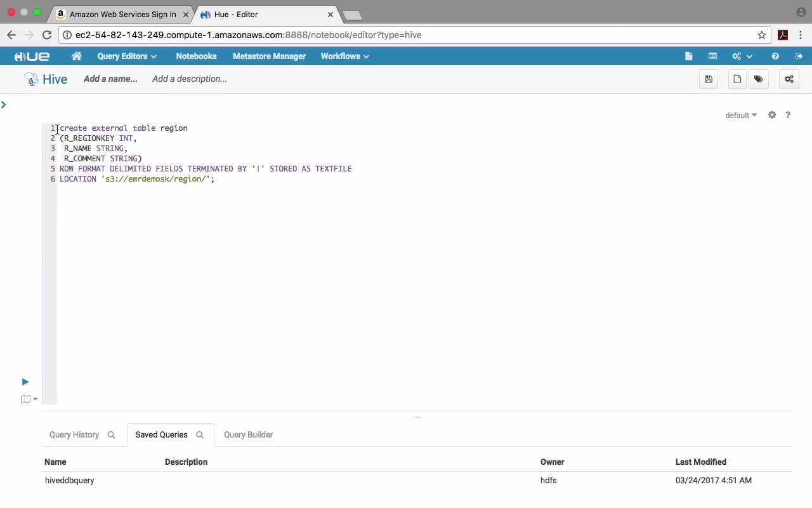Click the navbar administration gears icon

click(737, 57)
